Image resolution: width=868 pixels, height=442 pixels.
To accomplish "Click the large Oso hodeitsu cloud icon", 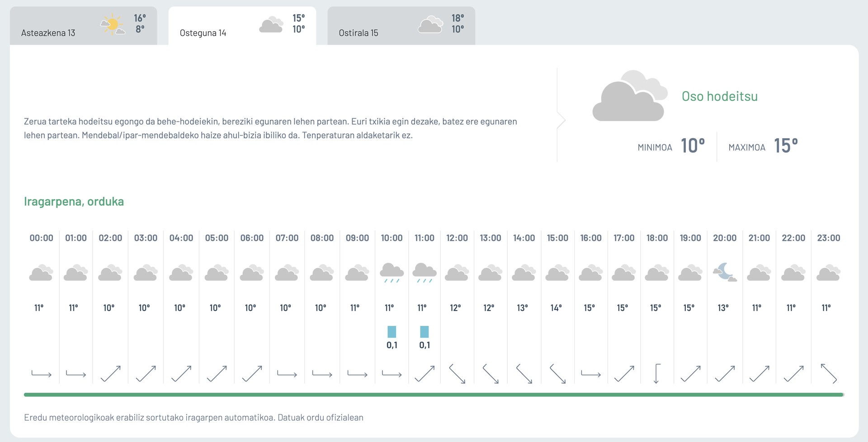I will (630, 96).
